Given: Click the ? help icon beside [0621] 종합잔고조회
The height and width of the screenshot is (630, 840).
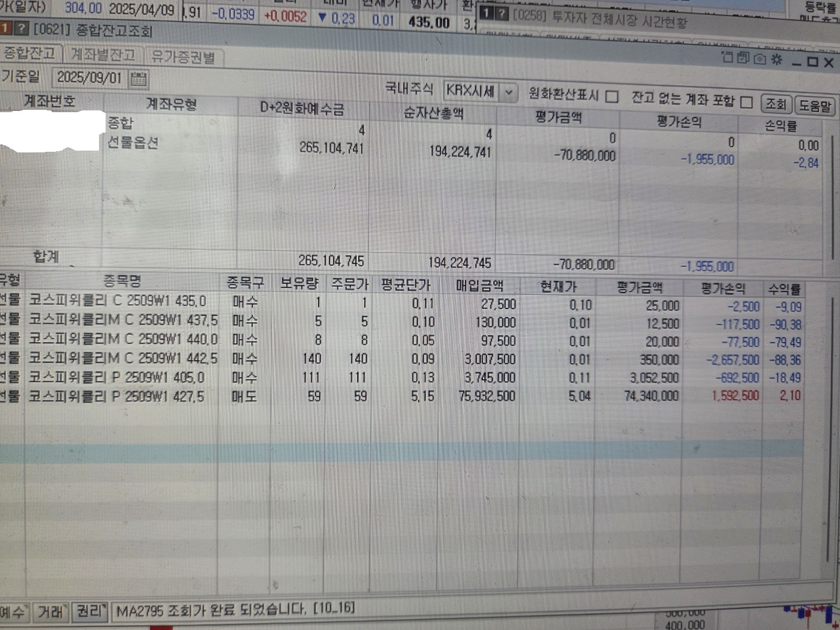Looking at the screenshot, I should [x=23, y=26].
